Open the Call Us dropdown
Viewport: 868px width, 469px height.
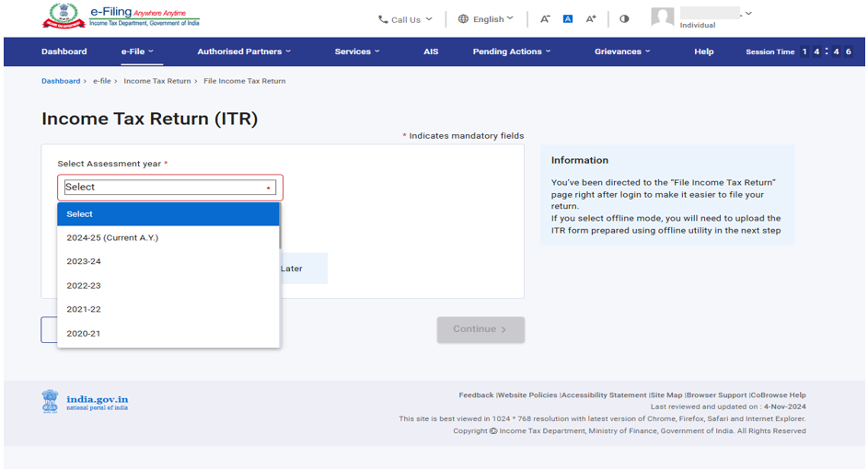tap(405, 19)
